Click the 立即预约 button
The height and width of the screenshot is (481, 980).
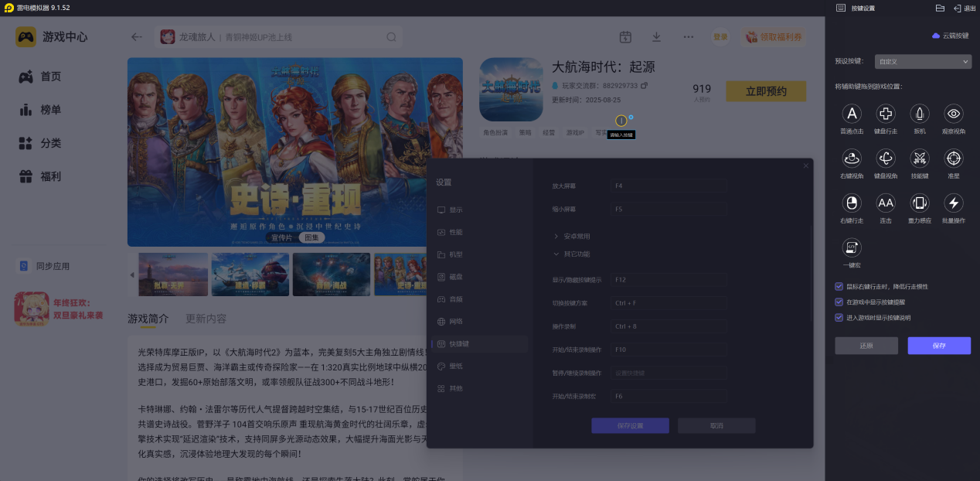(766, 91)
